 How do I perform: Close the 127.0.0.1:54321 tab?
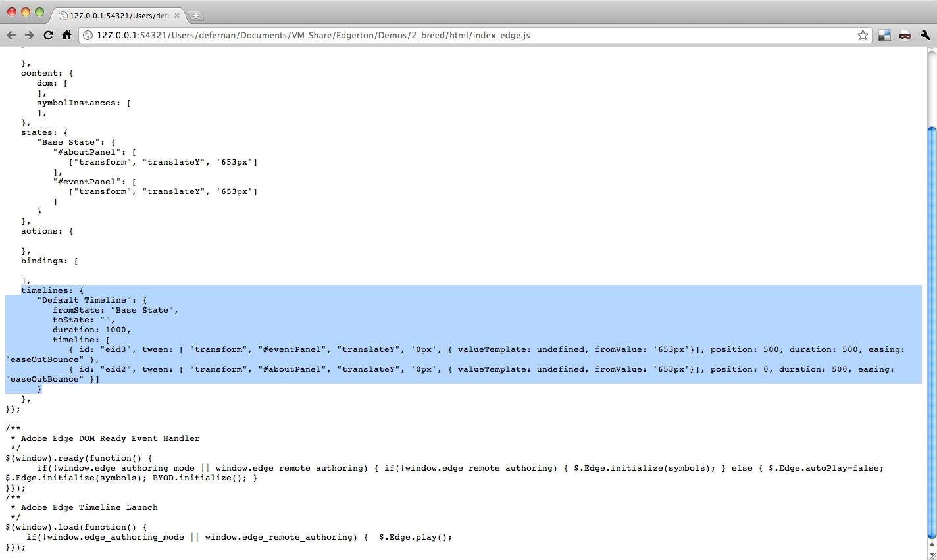click(x=177, y=15)
